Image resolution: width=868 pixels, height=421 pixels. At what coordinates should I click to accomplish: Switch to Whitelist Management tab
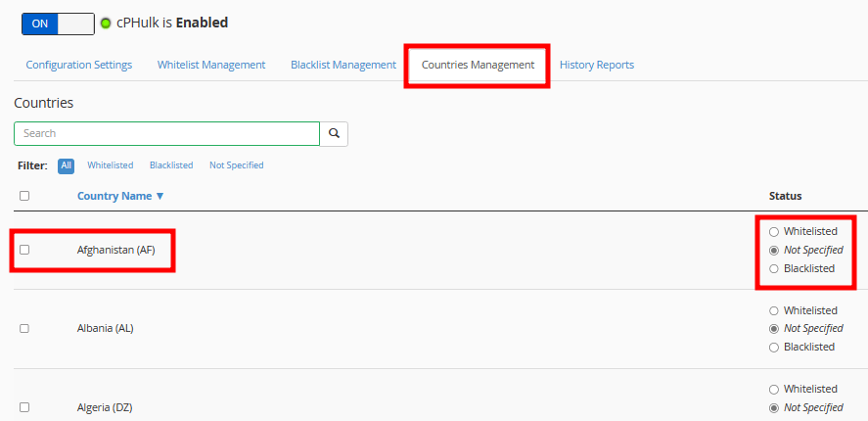pyautogui.click(x=211, y=65)
